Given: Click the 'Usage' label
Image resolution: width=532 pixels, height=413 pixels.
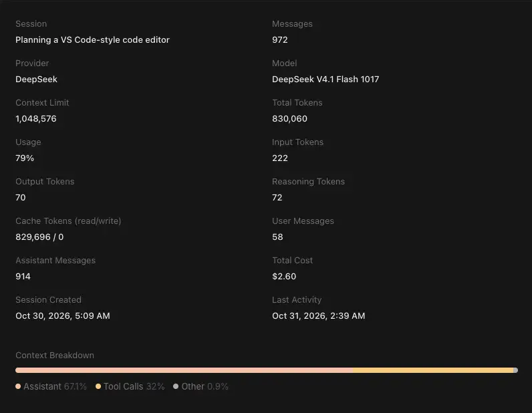Looking at the screenshot, I should (28, 142).
